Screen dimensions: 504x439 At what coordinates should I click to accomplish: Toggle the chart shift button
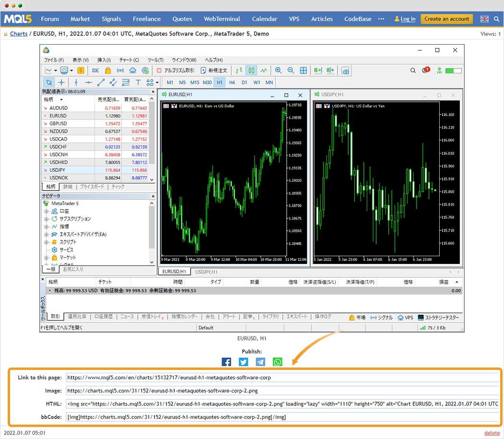(x=330, y=71)
